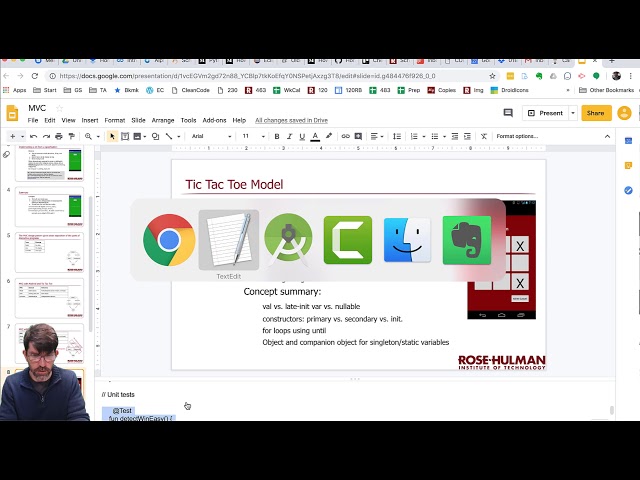This screenshot has height=480, width=640.
Task: Open the zoom level dropdown arrow
Action: [x=98, y=136]
